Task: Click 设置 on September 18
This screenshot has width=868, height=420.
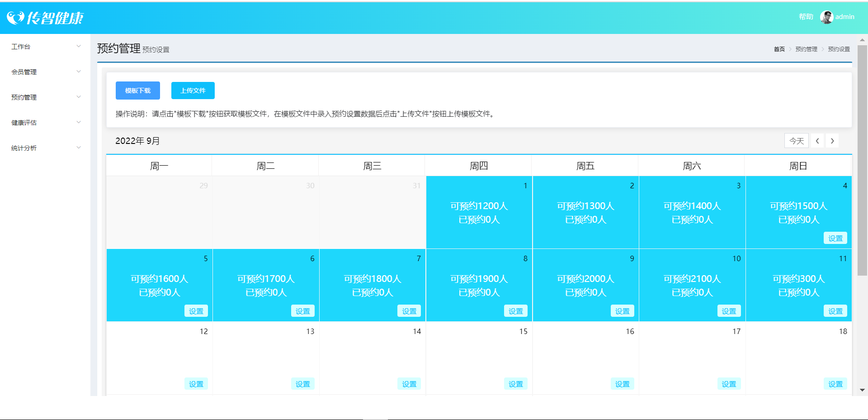Action: tap(835, 384)
